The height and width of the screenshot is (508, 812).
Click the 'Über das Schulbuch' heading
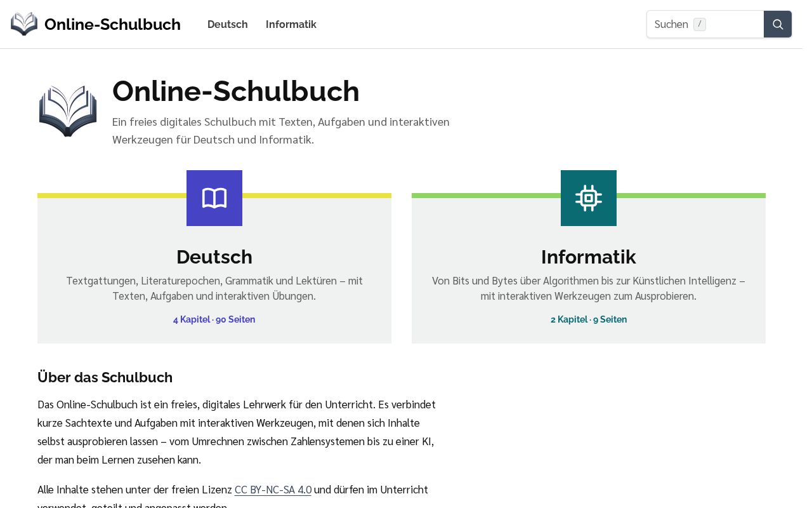(x=105, y=377)
